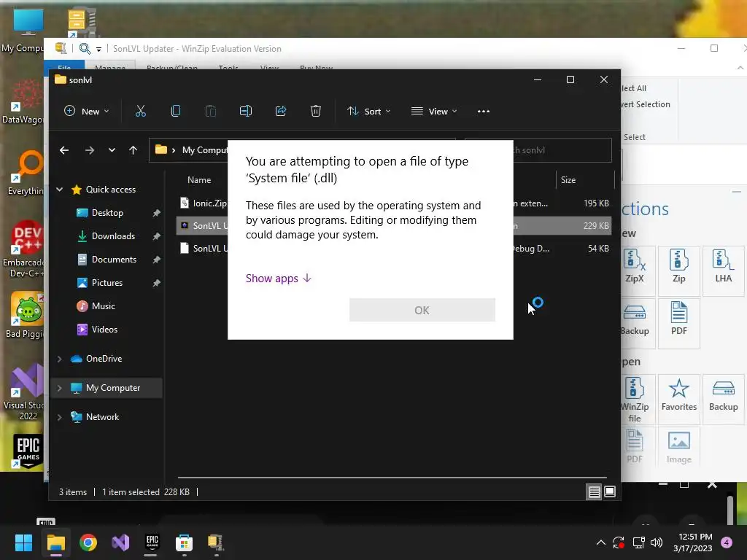
Task: Select Music in the navigation pane
Action: click(103, 306)
